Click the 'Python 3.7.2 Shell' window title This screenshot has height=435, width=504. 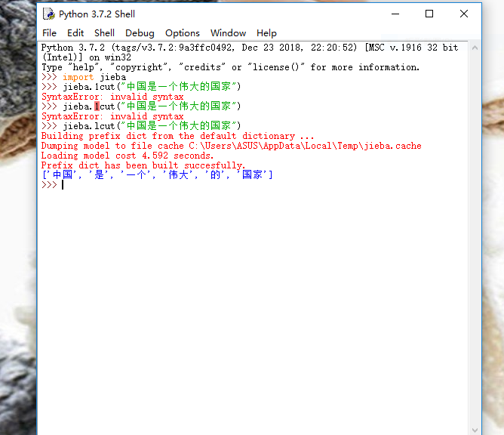coord(97,14)
